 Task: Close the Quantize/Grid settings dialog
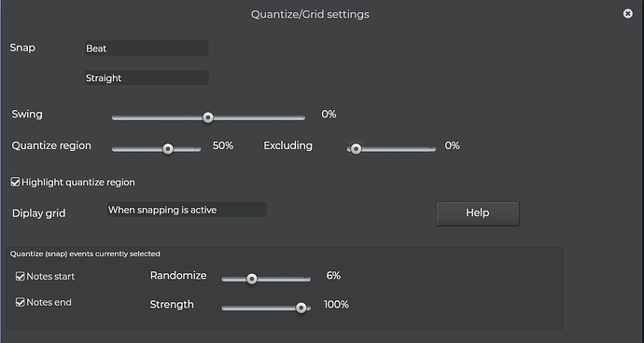coord(627,14)
